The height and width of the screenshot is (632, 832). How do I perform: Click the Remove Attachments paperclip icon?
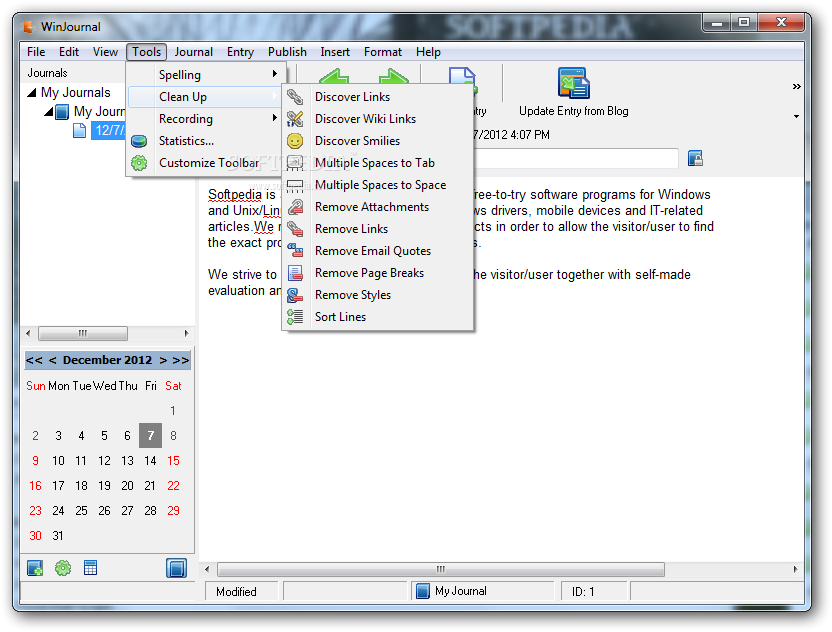pyautogui.click(x=295, y=207)
